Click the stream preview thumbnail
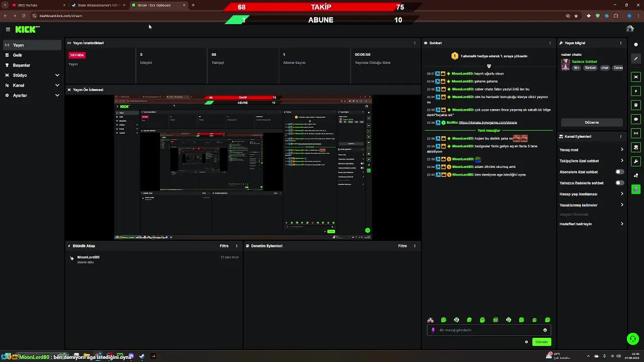The image size is (644, 362). point(243,166)
